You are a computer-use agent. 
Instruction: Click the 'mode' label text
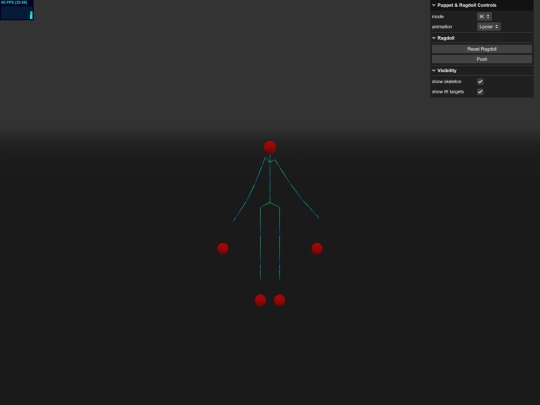pos(438,17)
